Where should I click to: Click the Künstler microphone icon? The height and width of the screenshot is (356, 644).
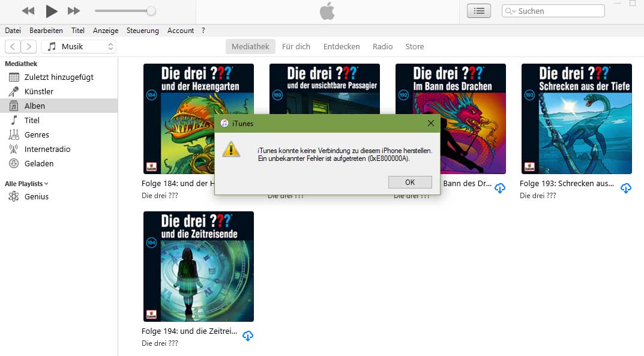click(14, 92)
